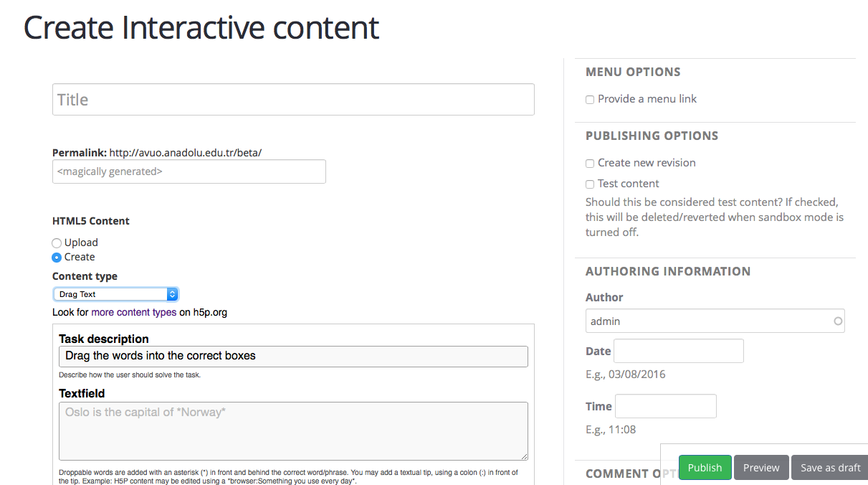Click the Title input field
This screenshot has height=485, width=868.
(x=293, y=100)
